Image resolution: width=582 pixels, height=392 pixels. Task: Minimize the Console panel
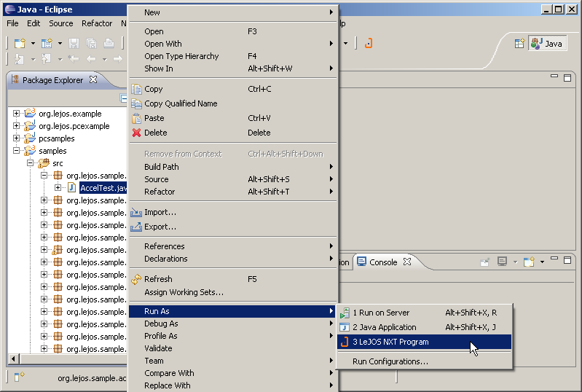pos(554,259)
